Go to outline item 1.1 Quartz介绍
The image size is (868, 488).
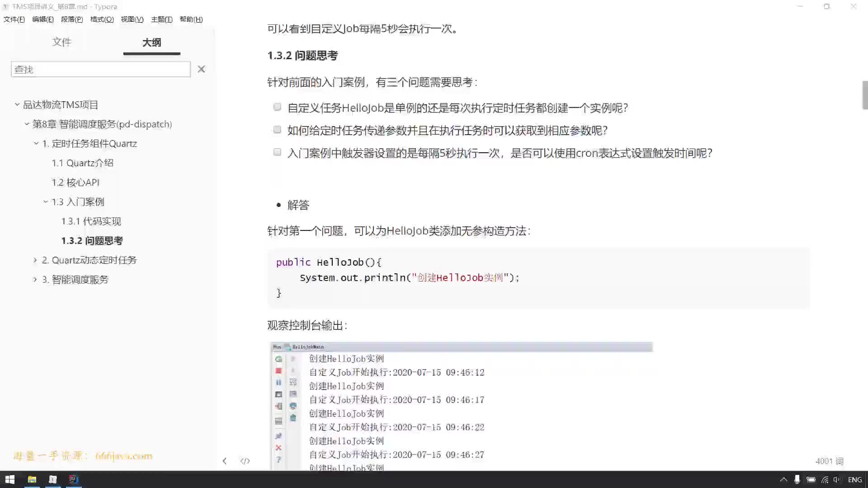click(x=82, y=163)
